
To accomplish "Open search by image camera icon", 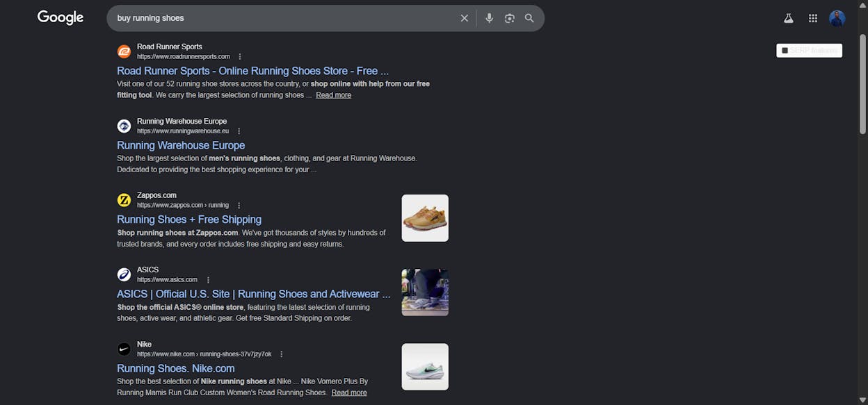I will (x=510, y=18).
